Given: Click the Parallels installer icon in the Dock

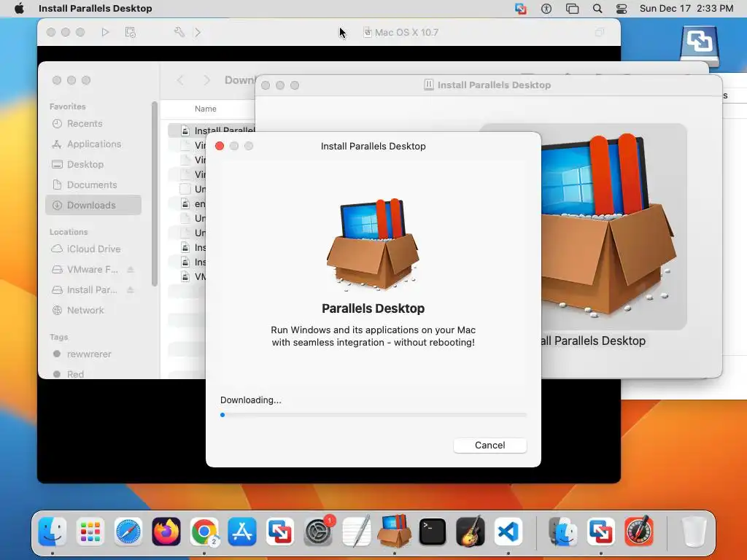Looking at the screenshot, I should (x=394, y=531).
